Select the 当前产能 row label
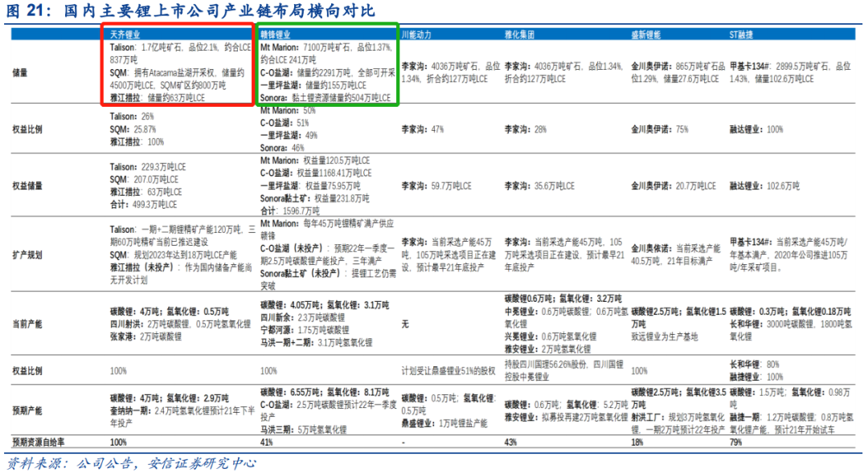The image size is (868, 473). [x=27, y=324]
